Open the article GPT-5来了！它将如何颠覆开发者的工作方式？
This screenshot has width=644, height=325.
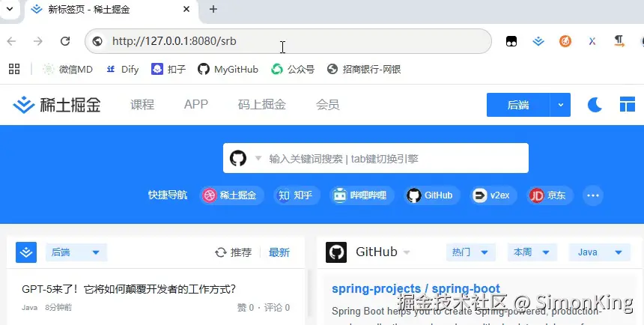(129, 289)
